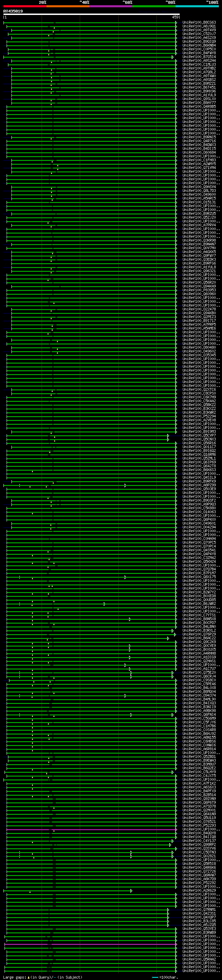The image size is (222, 980).
Task: Click the white query sequence bar
Action: 92,14
